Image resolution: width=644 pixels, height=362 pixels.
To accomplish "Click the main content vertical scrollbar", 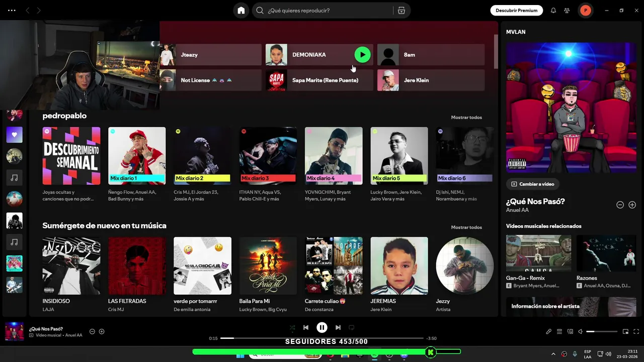I will tap(496, 52).
